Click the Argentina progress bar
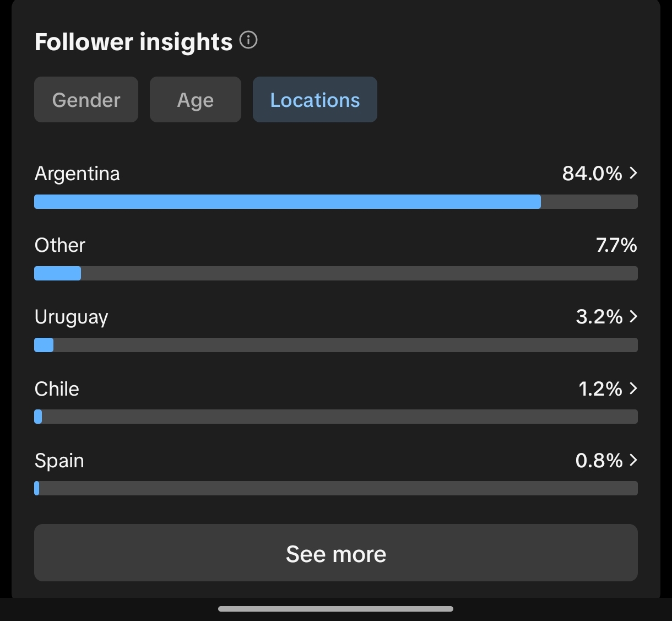Viewport: 672px width, 621px height. pyautogui.click(x=336, y=202)
